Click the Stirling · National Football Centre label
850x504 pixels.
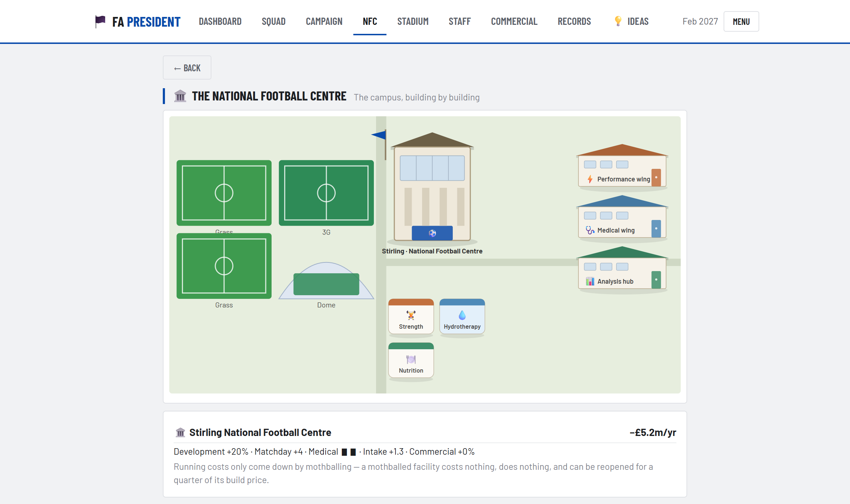click(x=432, y=251)
